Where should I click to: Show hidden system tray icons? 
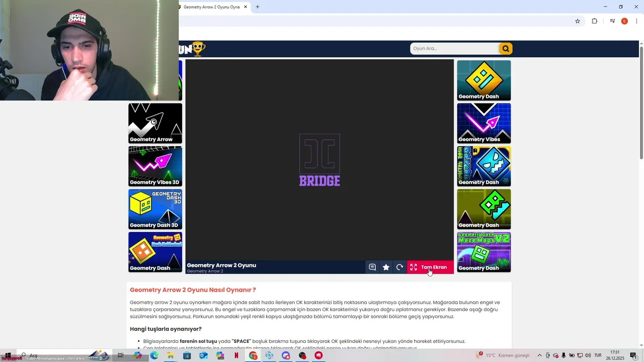point(540,355)
